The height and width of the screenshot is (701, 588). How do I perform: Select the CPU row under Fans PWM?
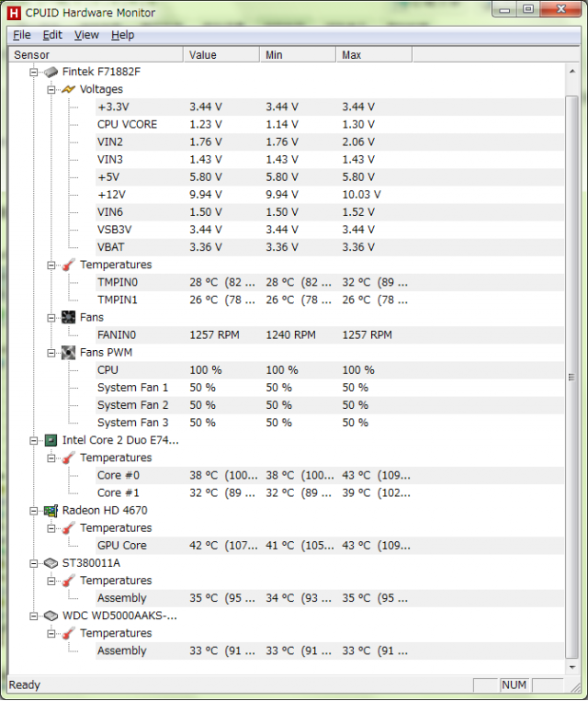click(330, 370)
